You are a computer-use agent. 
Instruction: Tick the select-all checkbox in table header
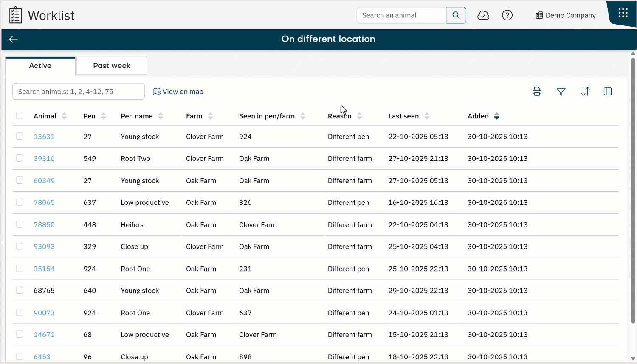click(x=20, y=116)
